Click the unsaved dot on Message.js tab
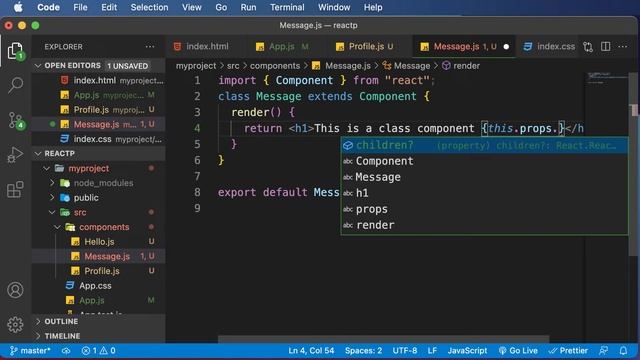This screenshot has width=640, height=360. pos(506,47)
